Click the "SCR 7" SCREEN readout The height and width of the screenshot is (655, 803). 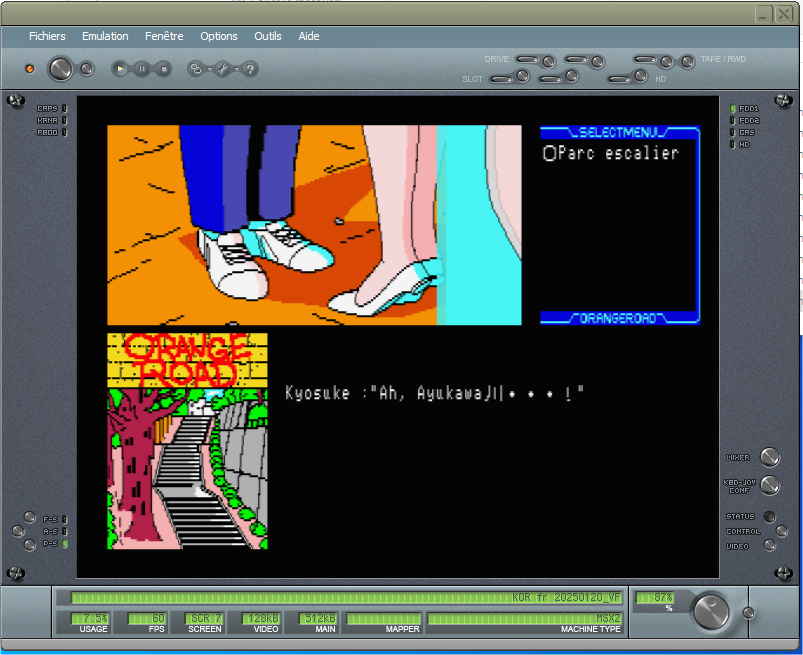click(204, 619)
